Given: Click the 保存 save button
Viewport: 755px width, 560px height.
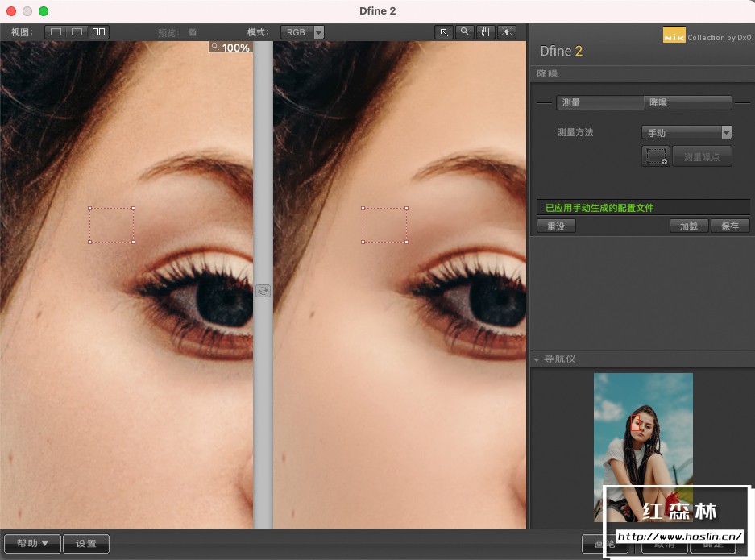Looking at the screenshot, I should 730,226.
